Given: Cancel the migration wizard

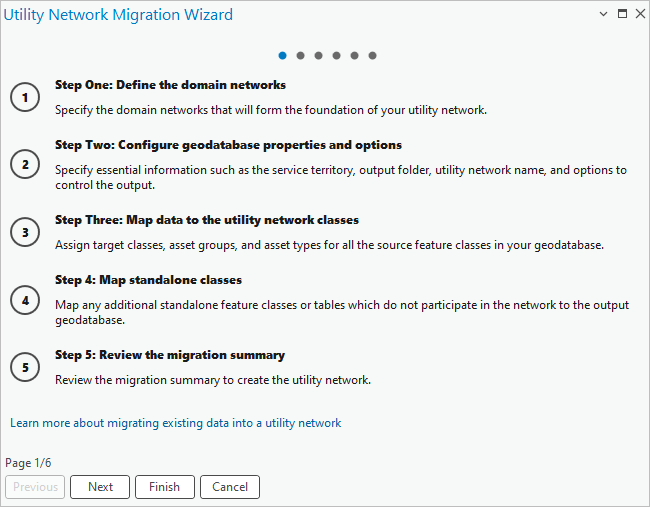Looking at the screenshot, I should point(230,487).
